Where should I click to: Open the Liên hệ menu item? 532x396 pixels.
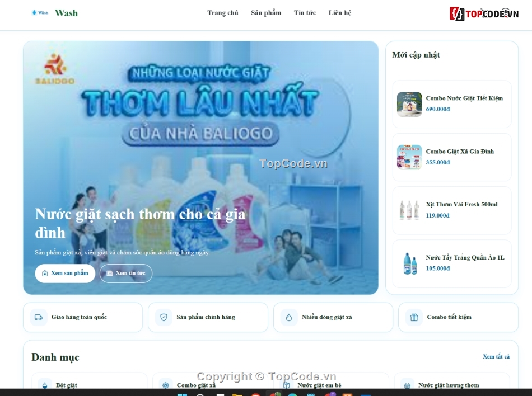pos(339,13)
